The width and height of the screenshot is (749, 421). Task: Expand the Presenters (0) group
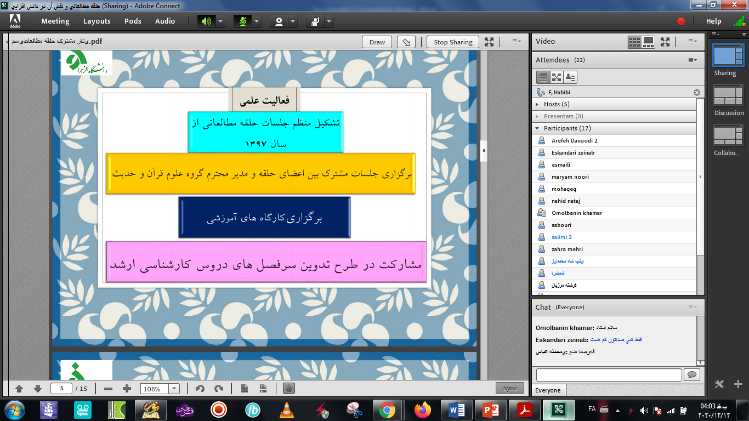point(537,116)
